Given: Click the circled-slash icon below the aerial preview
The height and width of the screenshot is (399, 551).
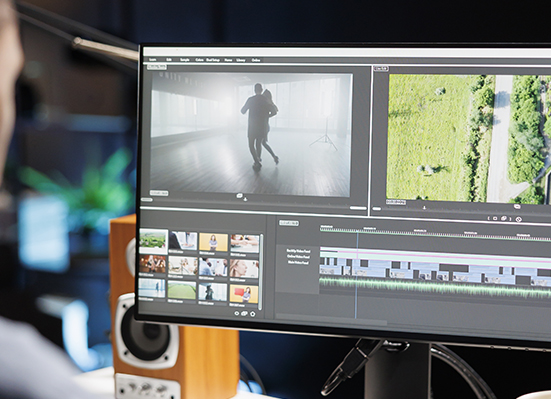Looking at the screenshot, I should [518, 219].
